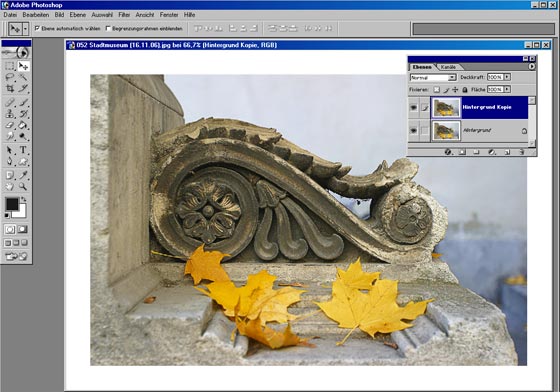This screenshot has width=560, height=392.
Task: Open the tool preset picker arrow
Action: point(25,29)
